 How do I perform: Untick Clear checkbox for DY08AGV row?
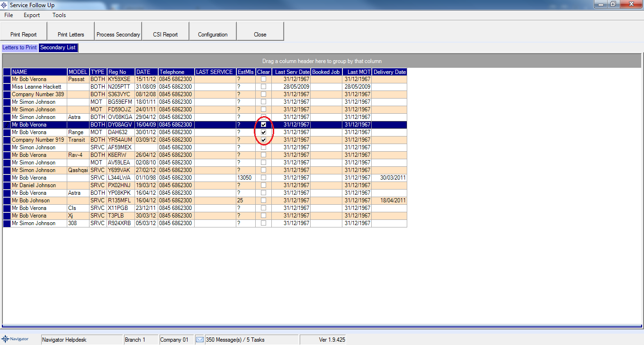pos(264,125)
